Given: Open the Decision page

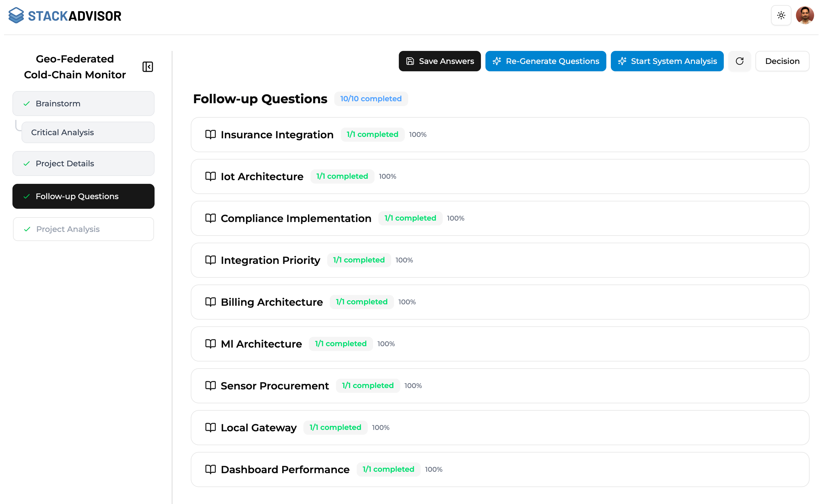Looking at the screenshot, I should pyautogui.click(x=782, y=61).
